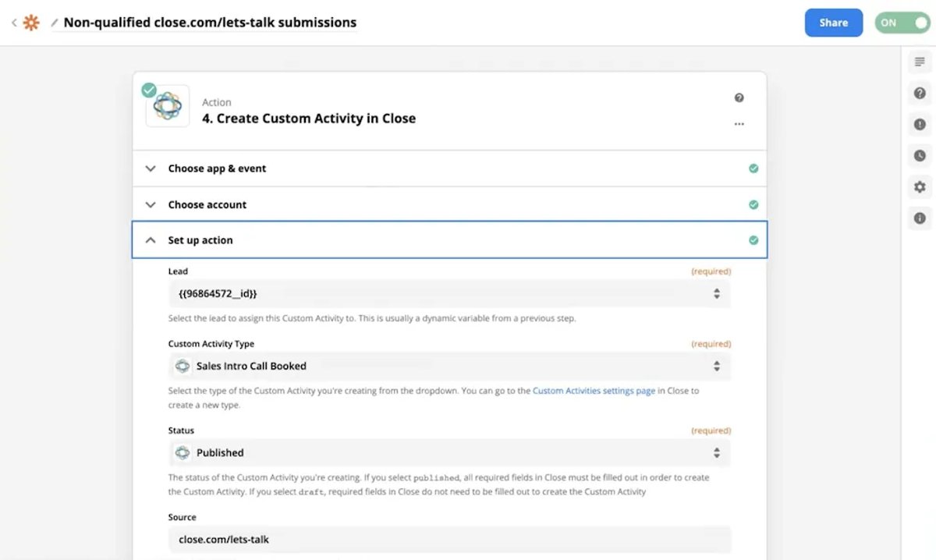Open the alerts exclamation icon in sidebar

pos(920,124)
